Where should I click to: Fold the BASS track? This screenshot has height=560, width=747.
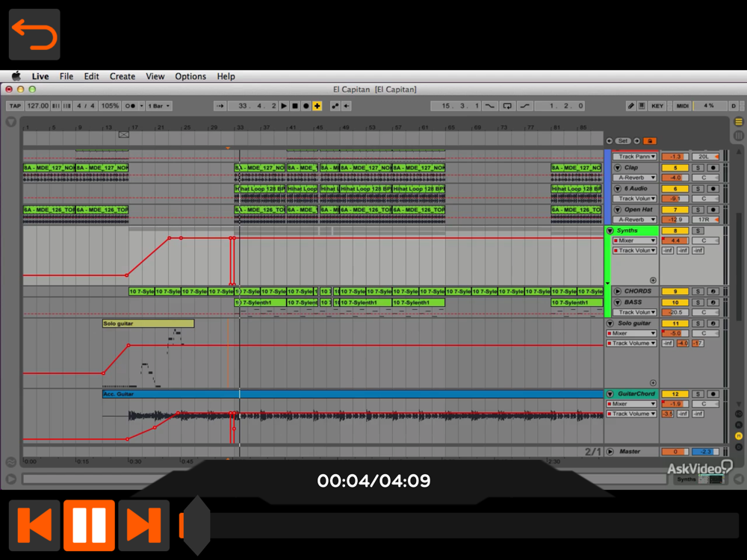(618, 302)
